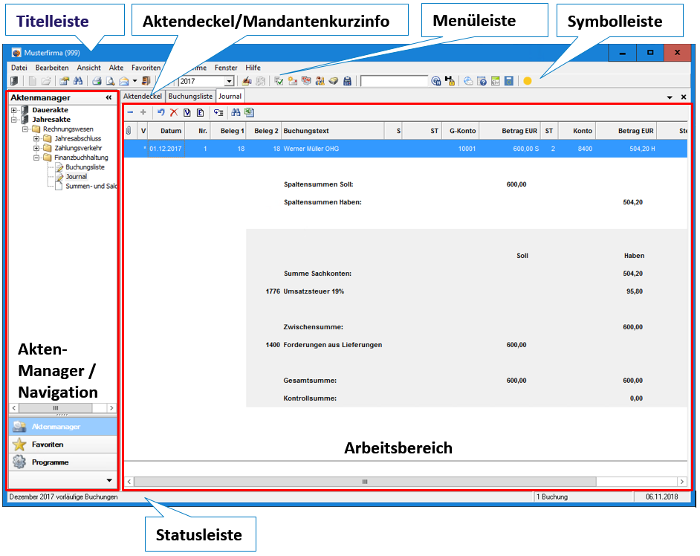Click the help window question mark icon
700x556 pixels.
coord(482,81)
